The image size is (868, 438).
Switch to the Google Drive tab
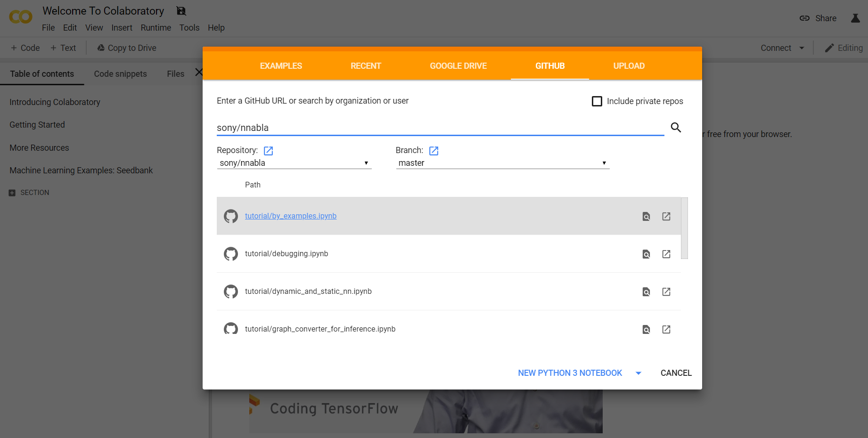(x=458, y=66)
